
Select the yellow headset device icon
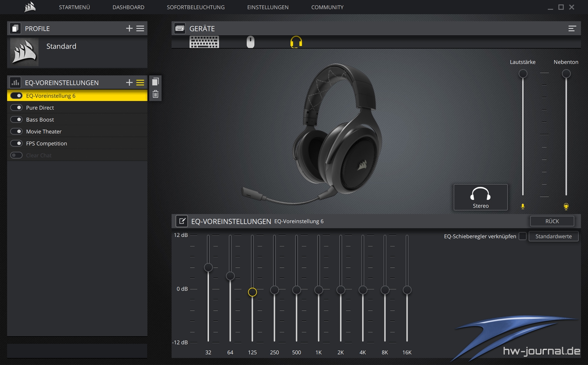(296, 42)
